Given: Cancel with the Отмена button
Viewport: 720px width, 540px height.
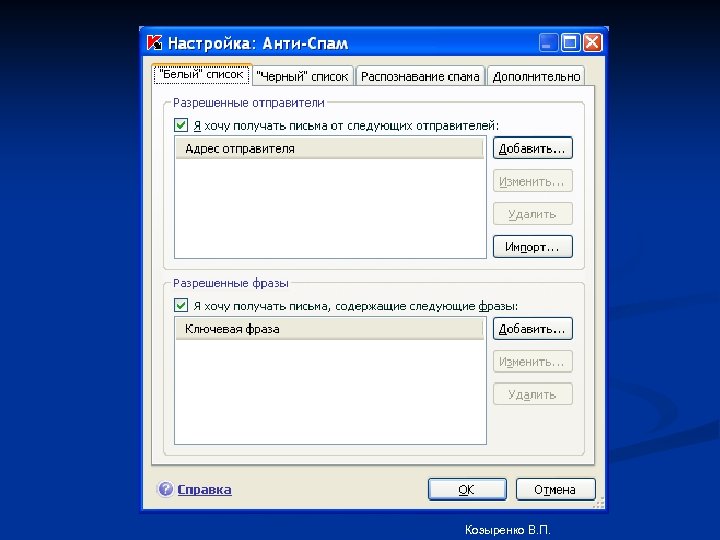Looking at the screenshot, I should coord(555,489).
